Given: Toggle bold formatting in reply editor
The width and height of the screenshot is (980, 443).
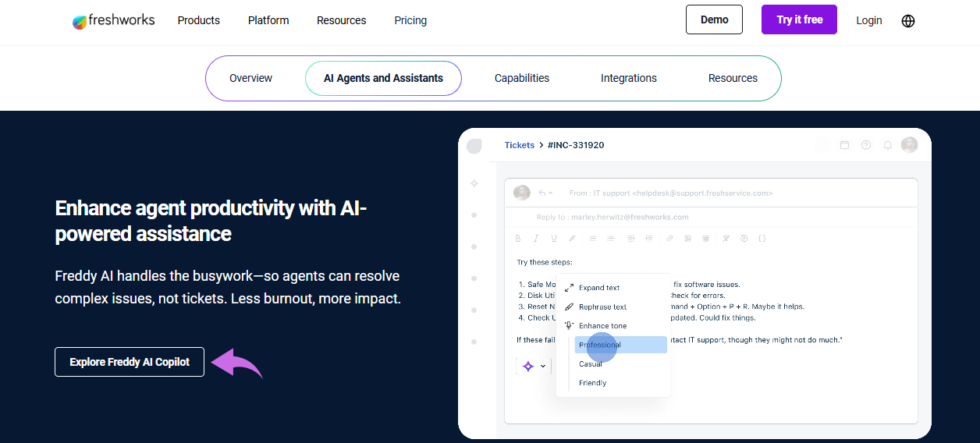Looking at the screenshot, I should click(518, 238).
